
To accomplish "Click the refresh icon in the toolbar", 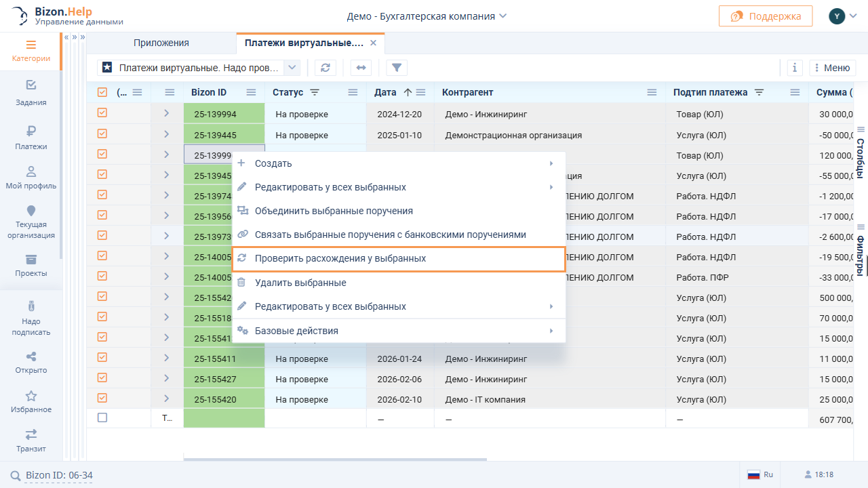I will click(x=325, y=68).
